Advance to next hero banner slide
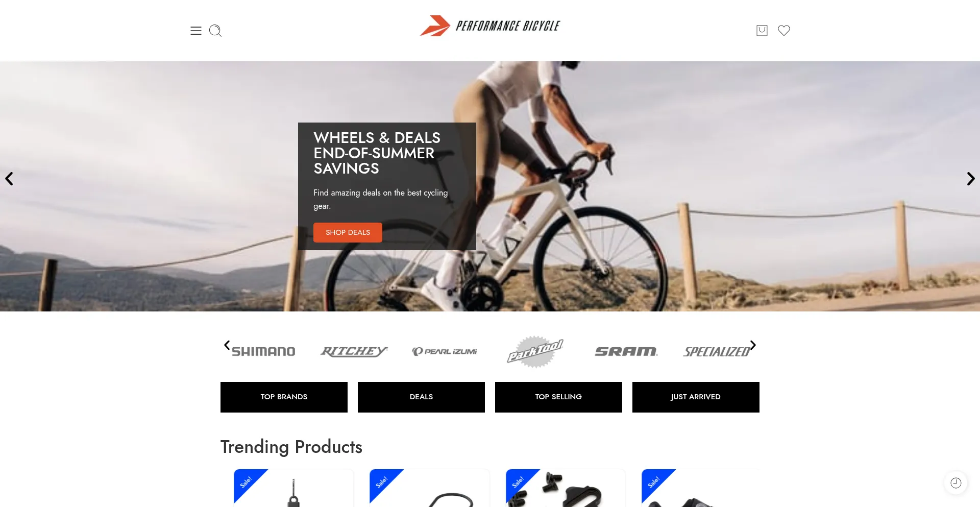This screenshot has height=507, width=980. point(971,179)
